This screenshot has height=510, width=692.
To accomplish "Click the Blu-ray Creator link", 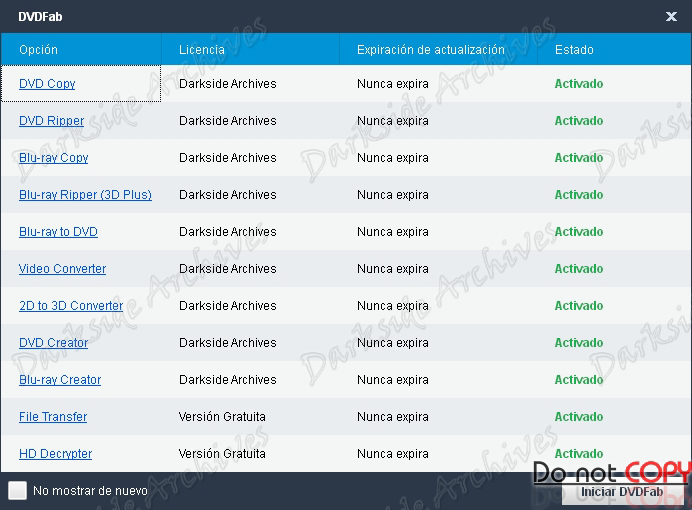I will 60,380.
